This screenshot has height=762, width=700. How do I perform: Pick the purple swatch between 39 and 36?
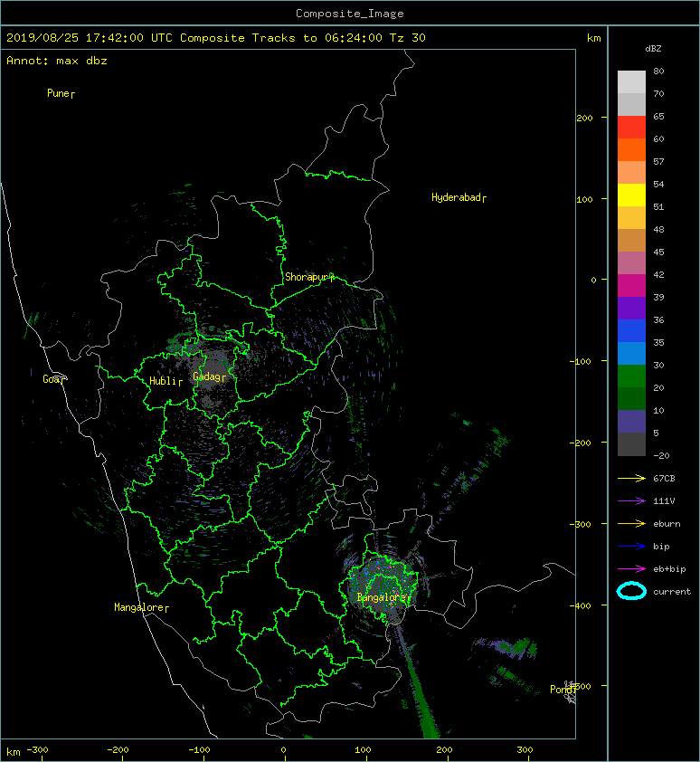[x=631, y=308]
